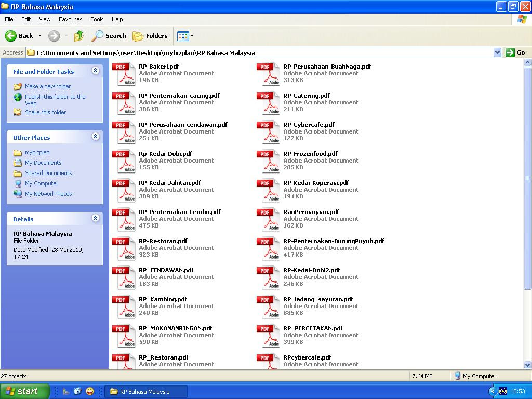The image size is (532, 399).
Task: Click RP Bahasa Malaysia taskbar button
Action: 146,392
